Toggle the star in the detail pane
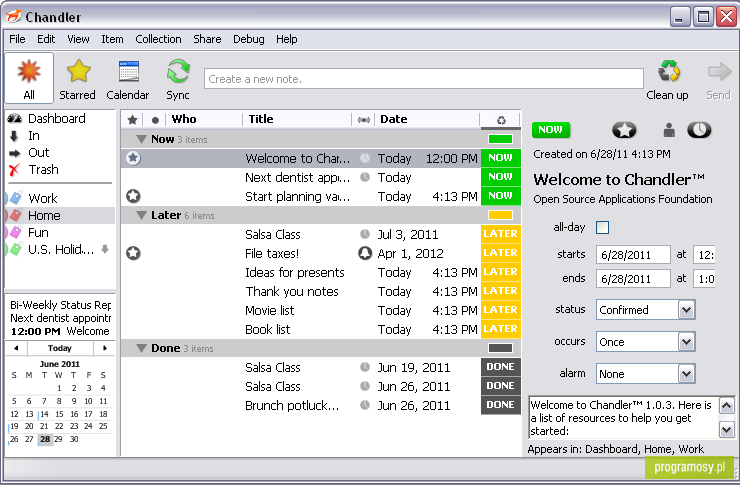 624,130
